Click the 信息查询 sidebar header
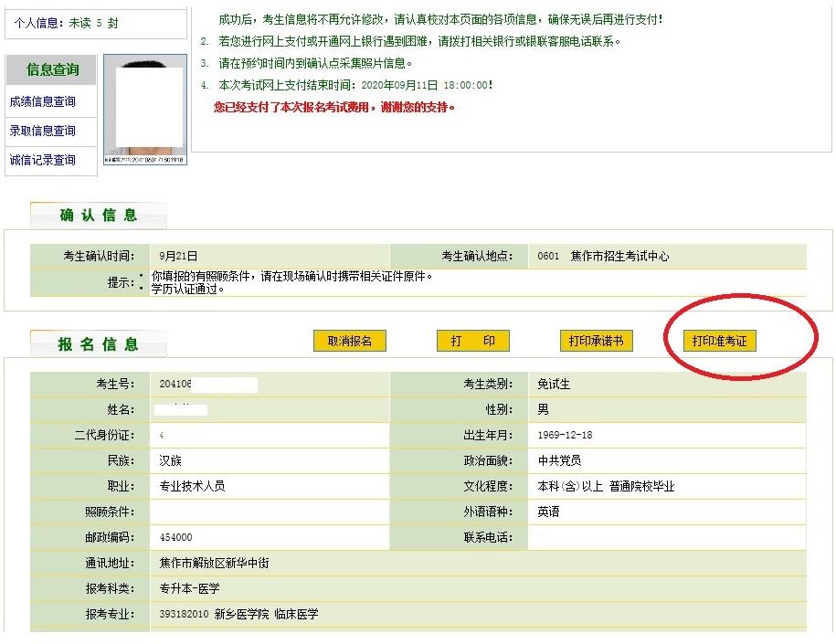The height and width of the screenshot is (644, 836). click(x=52, y=70)
